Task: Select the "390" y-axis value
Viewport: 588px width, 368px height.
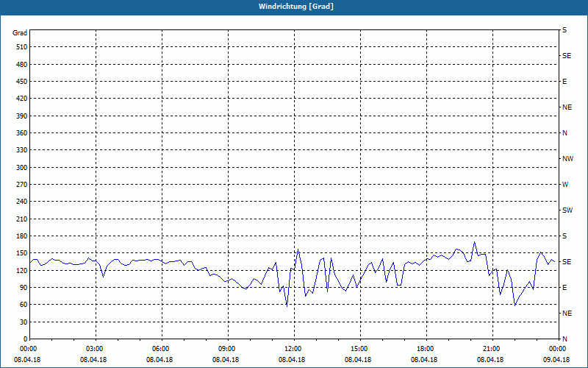Action: point(22,116)
